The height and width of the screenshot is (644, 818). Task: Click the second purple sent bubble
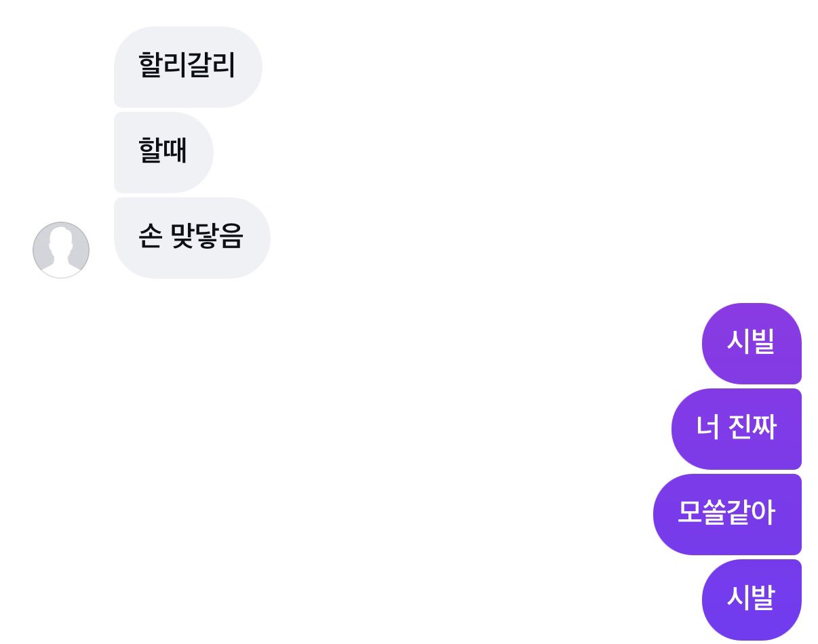pyautogui.click(x=737, y=429)
